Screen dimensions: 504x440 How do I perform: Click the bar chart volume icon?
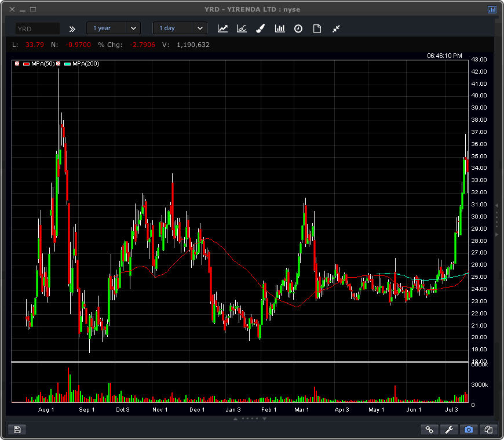pyautogui.click(x=280, y=28)
